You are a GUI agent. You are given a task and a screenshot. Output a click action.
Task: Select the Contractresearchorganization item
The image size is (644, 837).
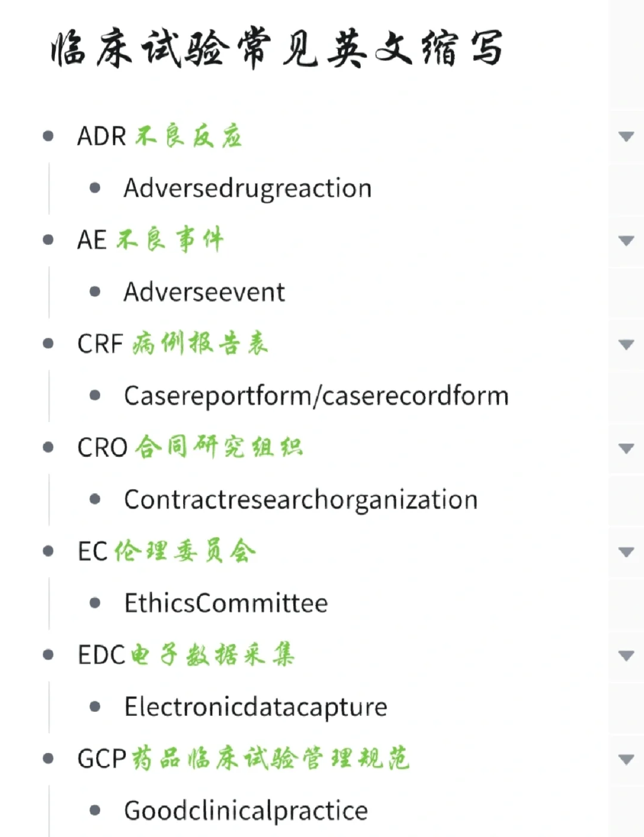tap(301, 500)
